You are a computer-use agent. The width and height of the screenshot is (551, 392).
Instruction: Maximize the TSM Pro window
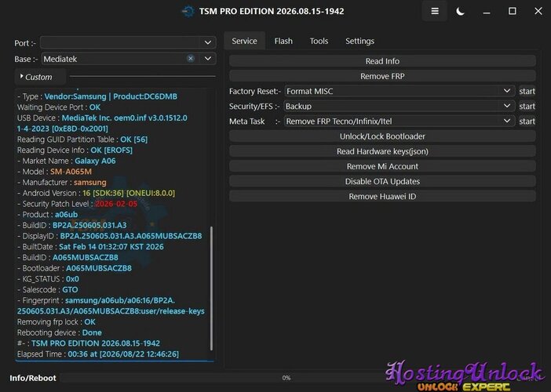[x=513, y=11]
